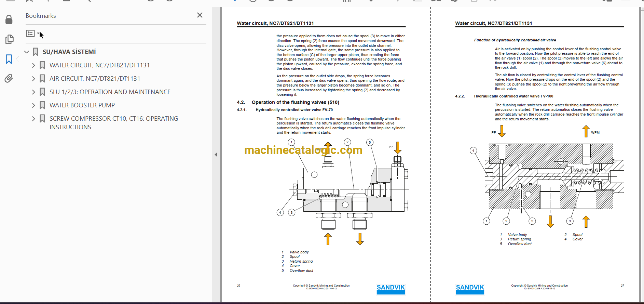Expand the WATER CIRCUIT bookmark
This screenshot has width=644, height=304.
click(33, 65)
